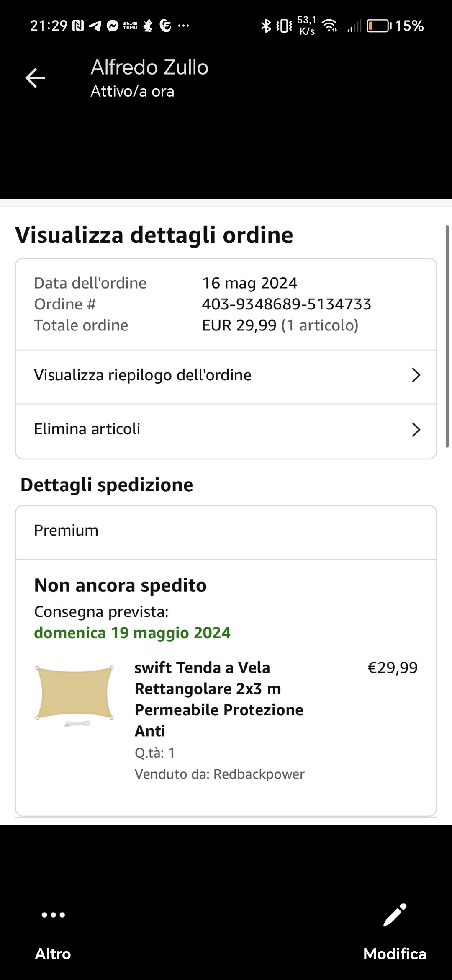The width and height of the screenshot is (452, 980).
Task: Tap the order number 403-9348689-5134733
Action: [286, 304]
